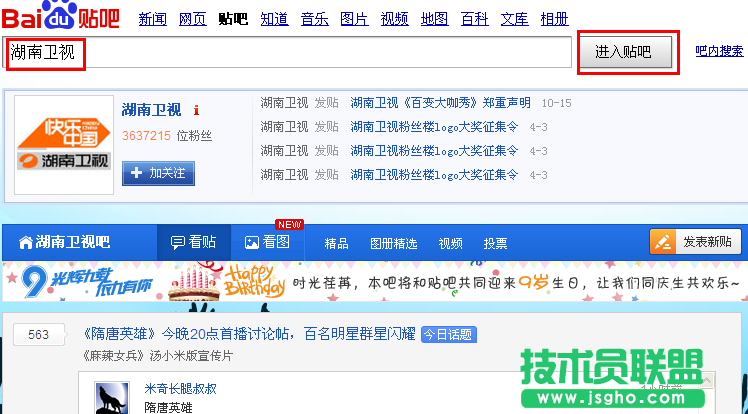
Task: Switch to the 看图 tab
Action: pos(267,242)
